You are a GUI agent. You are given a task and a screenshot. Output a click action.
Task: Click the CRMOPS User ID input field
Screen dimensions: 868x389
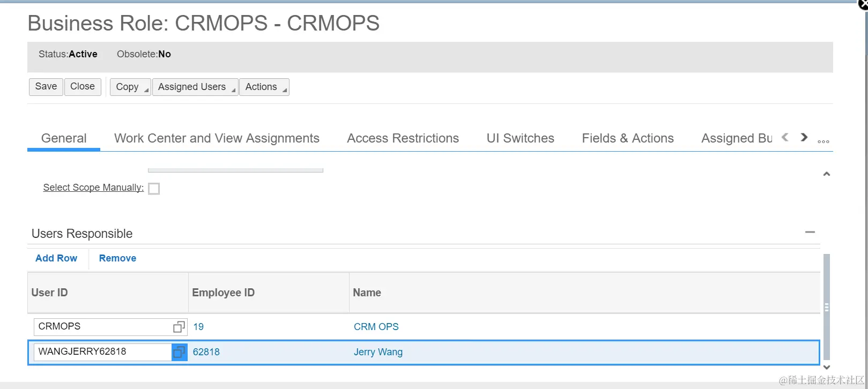102,327
